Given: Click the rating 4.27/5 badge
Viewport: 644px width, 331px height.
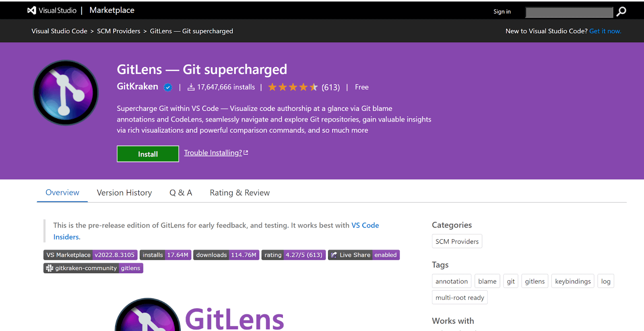Looking at the screenshot, I should (293, 255).
